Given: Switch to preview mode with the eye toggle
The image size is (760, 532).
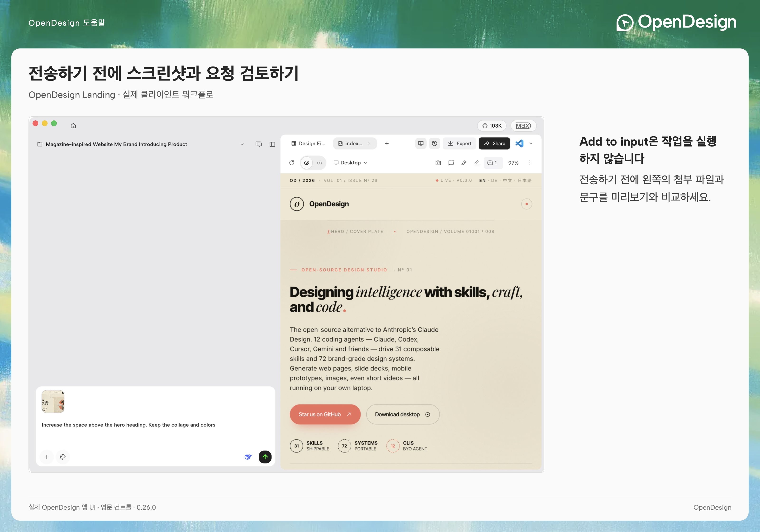Looking at the screenshot, I should (x=307, y=162).
